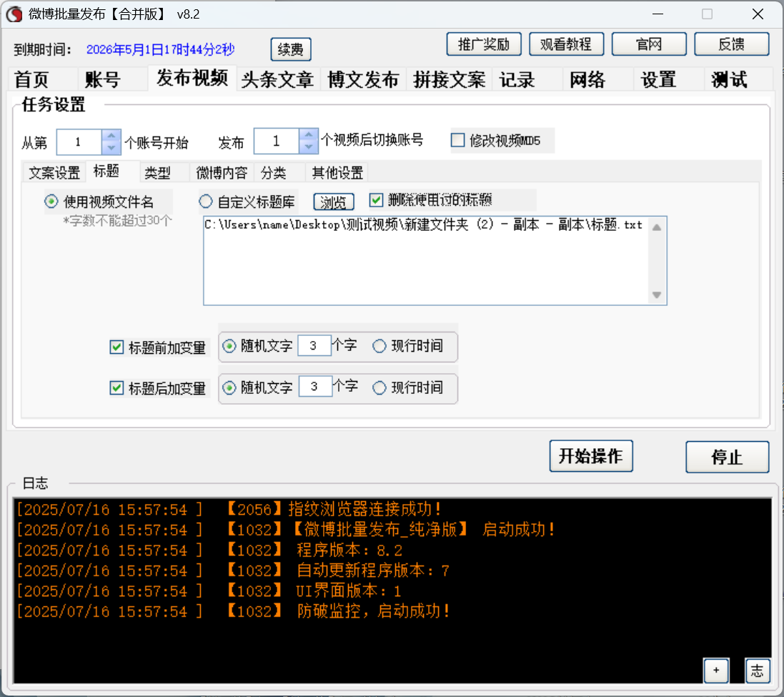Screen dimensions: 784x697
Task: Click the 开始操作 start button
Action: 591,456
